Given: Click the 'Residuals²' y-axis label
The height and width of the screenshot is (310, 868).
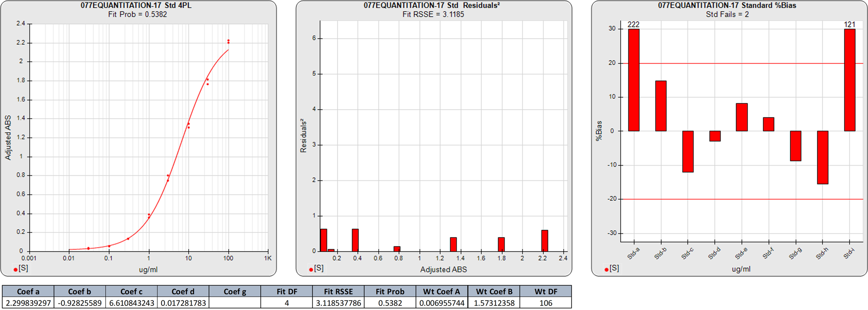Looking at the screenshot, I should coord(303,136).
